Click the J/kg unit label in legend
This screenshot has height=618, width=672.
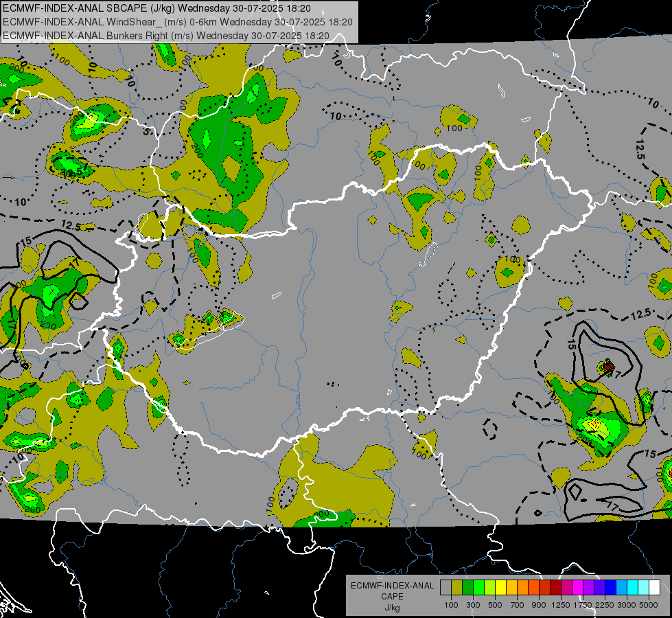pyautogui.click(x=392, y=608)
